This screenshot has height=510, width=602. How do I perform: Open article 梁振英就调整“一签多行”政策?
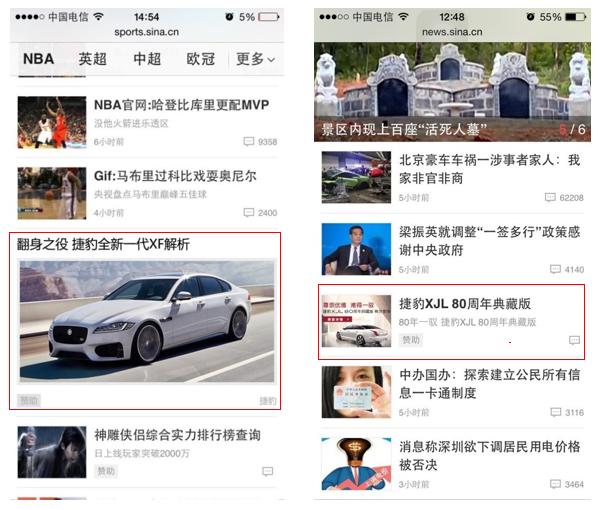click(x=490, y=241)
